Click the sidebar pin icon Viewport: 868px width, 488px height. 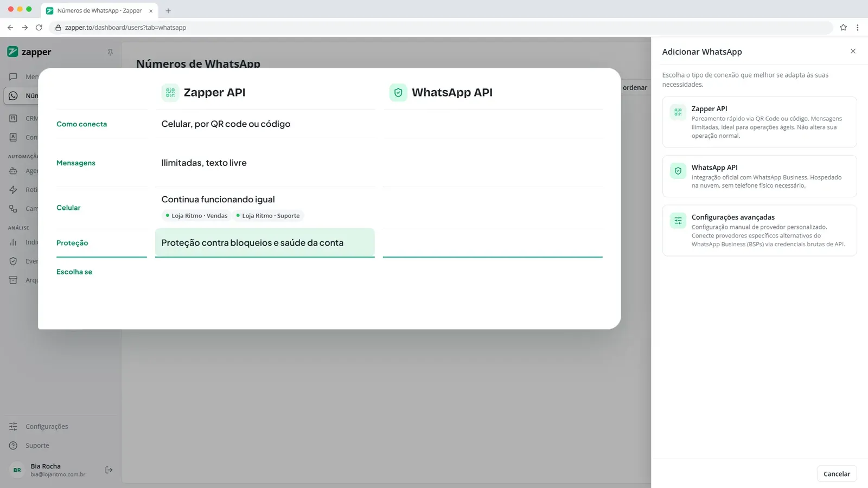coord(110,52)
